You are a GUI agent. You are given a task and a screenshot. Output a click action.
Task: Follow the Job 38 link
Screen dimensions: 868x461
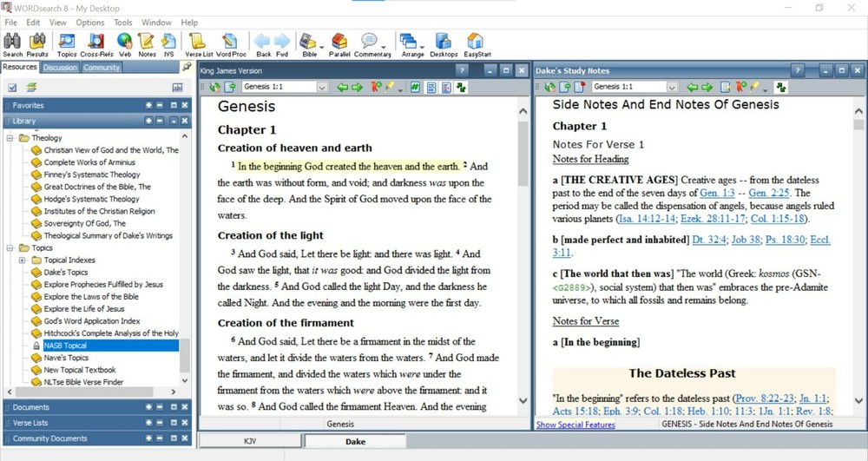746,240
